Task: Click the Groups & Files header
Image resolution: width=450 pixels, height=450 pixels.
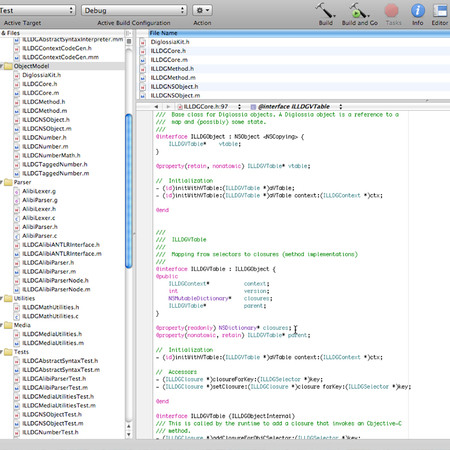Action: click(x=62, y=33)
